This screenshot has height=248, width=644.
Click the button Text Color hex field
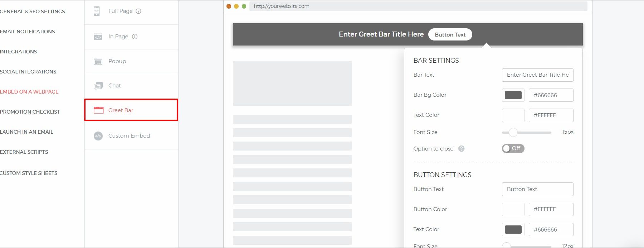pyautogui.click(x=551, y=230)
